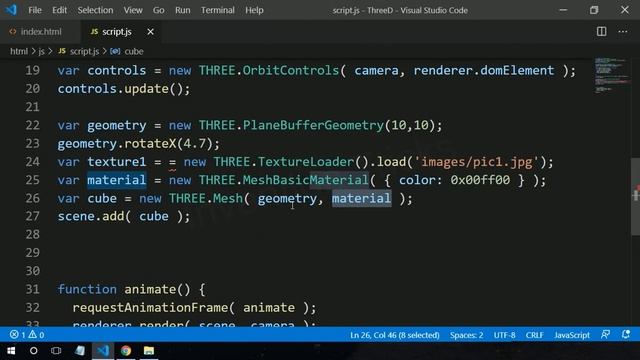Click the vertical editor scrollbar
Image resolution: width=640 pixels, height=360 pixels.
(x=636, y=196)
